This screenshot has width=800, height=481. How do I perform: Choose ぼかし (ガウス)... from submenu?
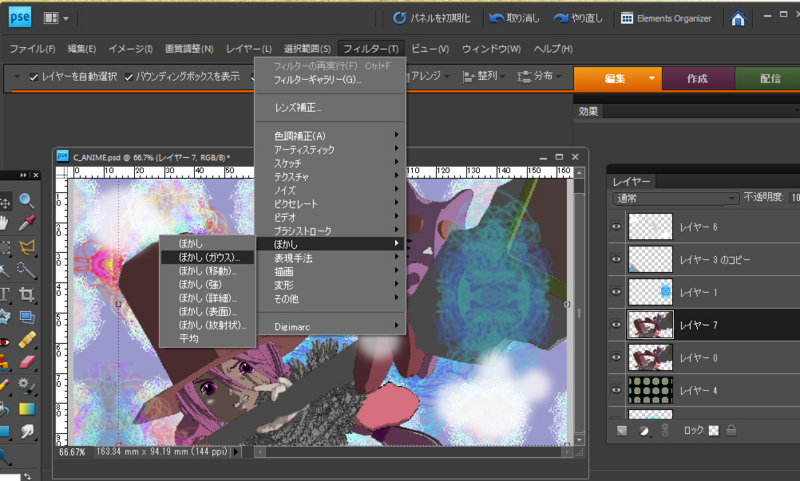(207, 257)
